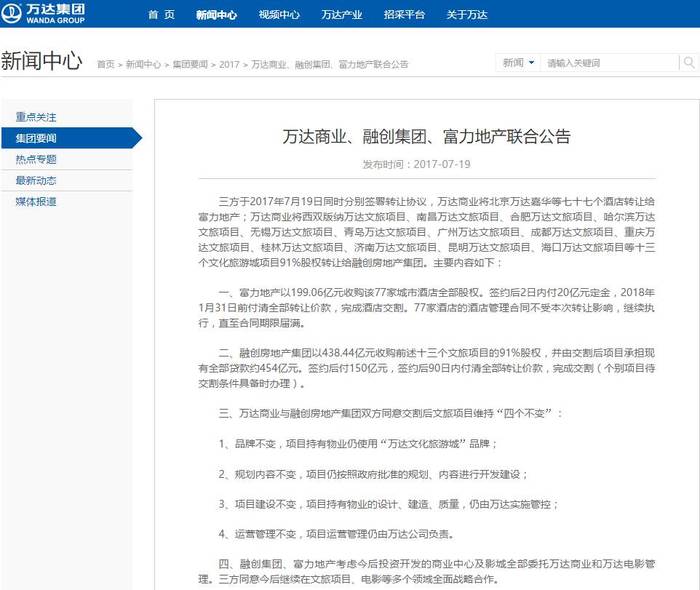This screenshot has height=590, width=700.
Task: Click the paragraph starting 二、融创房地产集团以438.44亿元
Action: (427, 368)
